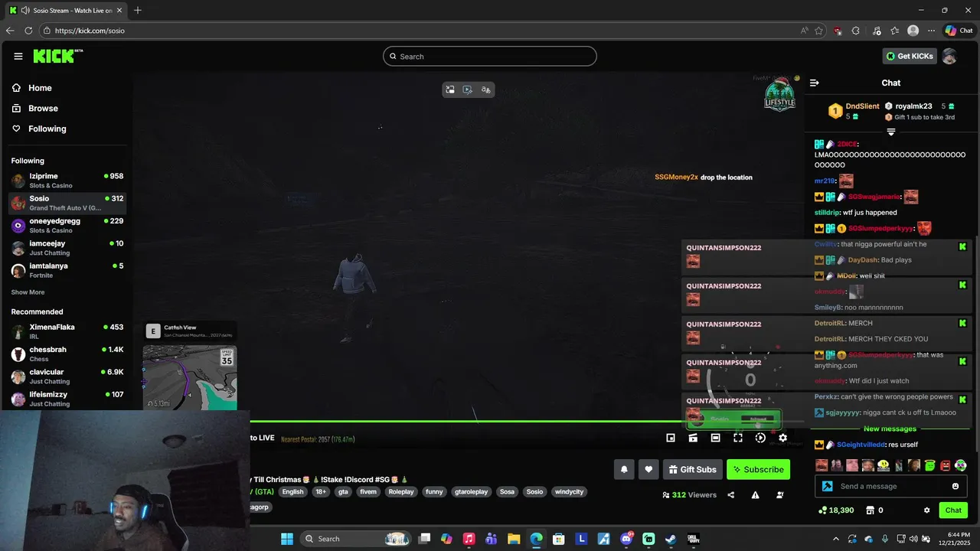Click first icon in video overlay toolbar
The image size is (980, 551).
449,90
